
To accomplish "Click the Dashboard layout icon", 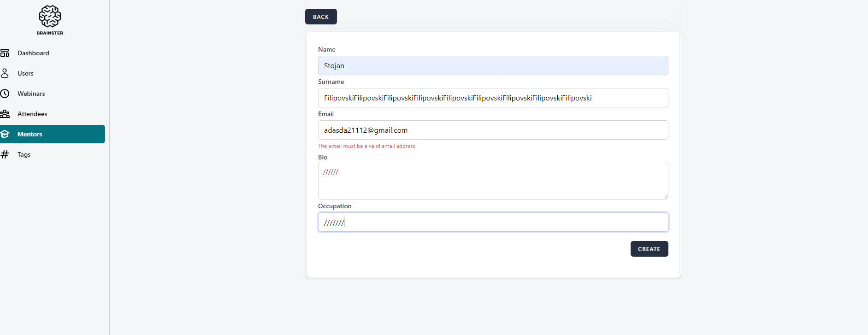I will pos(5,53).
